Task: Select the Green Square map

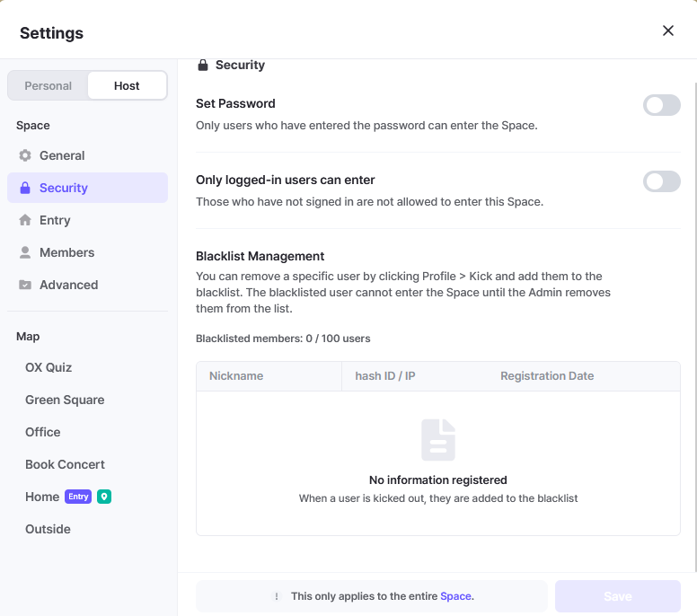Action: [65, 400]
